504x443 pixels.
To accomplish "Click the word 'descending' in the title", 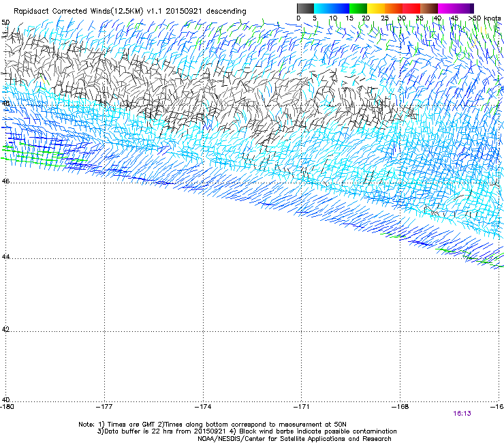I will pos(226,12).
